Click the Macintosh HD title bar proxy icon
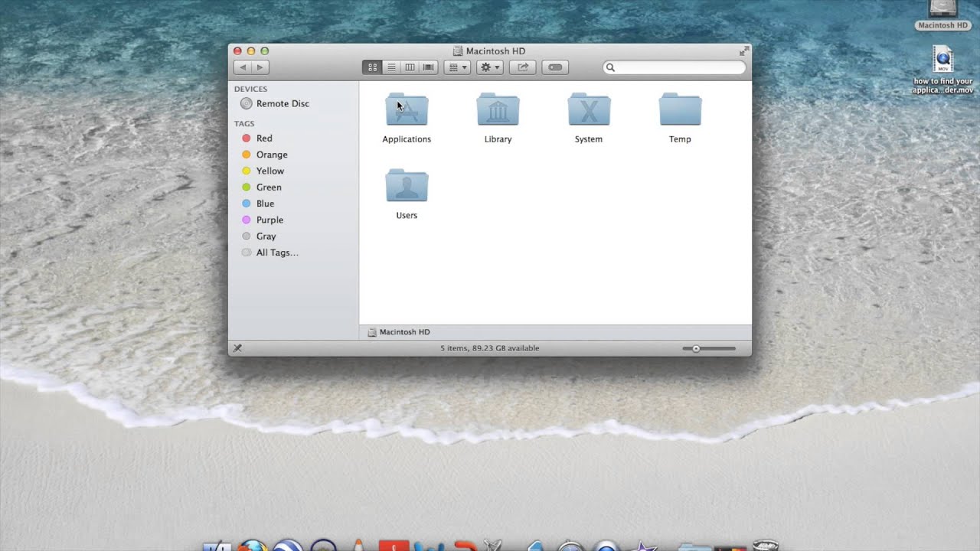The image size is (980, 551). click(x=458, y=51)
